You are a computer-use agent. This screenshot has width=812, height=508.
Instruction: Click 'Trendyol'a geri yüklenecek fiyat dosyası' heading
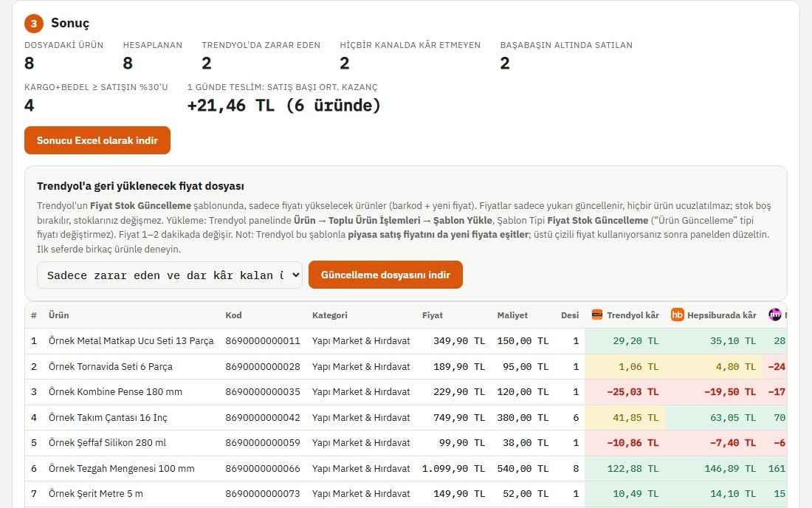click(140, 186)
